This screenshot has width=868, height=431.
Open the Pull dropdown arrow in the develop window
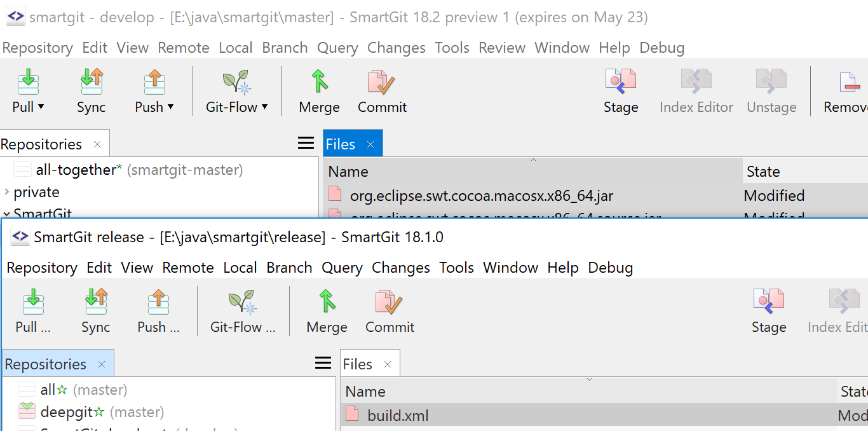coord(41,107)
